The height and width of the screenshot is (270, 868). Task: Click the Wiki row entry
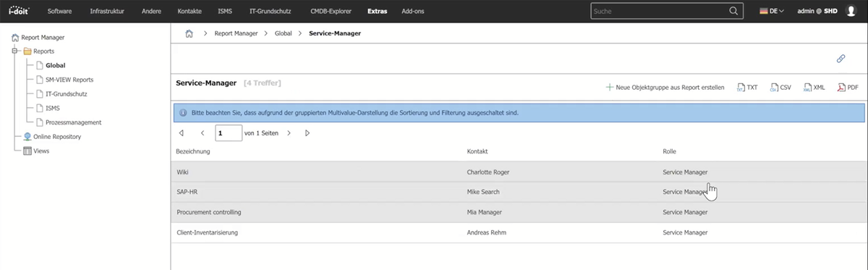183,172
